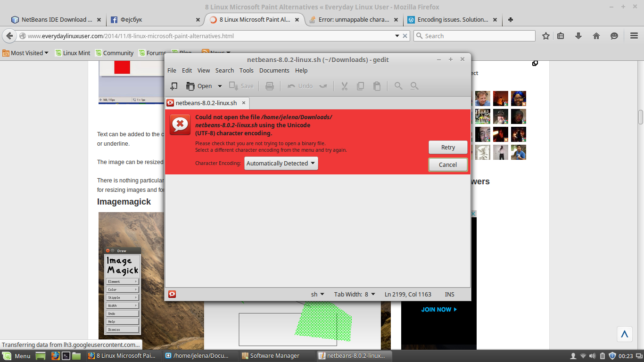Click the volume speaker tray icon
Screen dimensions: 644x362
(x=592, y=356)
